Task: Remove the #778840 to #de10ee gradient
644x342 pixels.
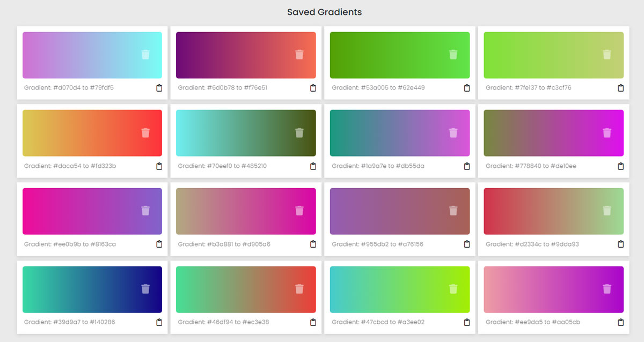Action: [607, 133]
